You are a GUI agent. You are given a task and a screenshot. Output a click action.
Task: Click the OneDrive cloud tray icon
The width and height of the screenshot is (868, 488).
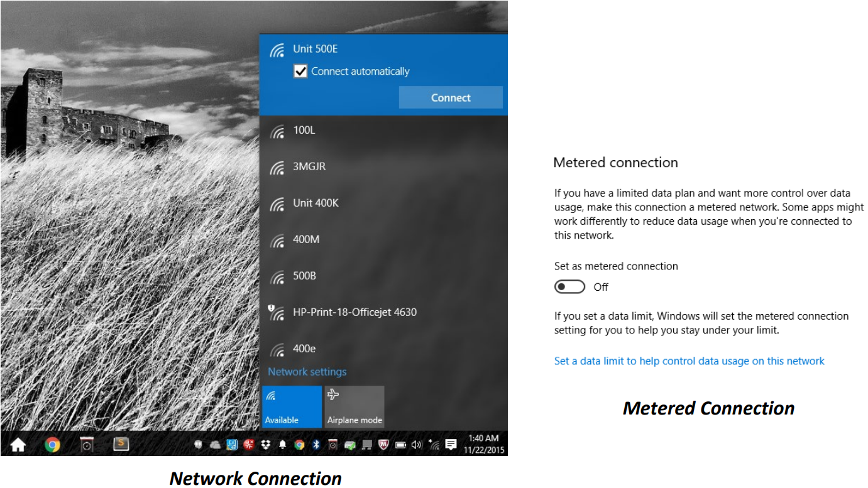215,445
